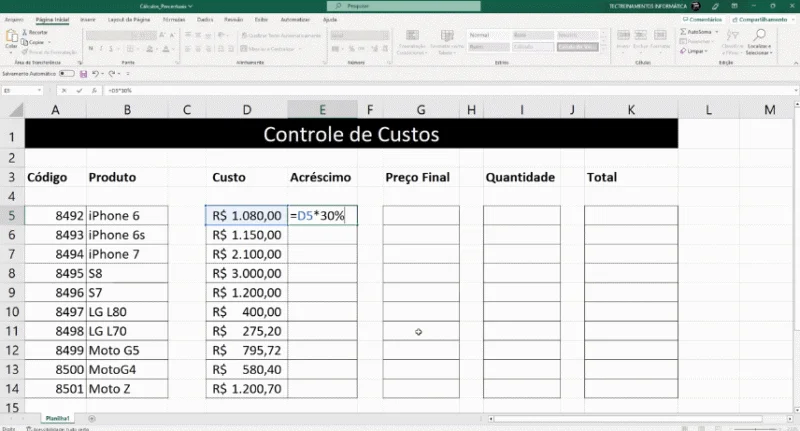Viewport: 800px width, 431px height.
Task: Add a new sheet with the plus icon
Action: pyautogui.click(x=92, y=419)
